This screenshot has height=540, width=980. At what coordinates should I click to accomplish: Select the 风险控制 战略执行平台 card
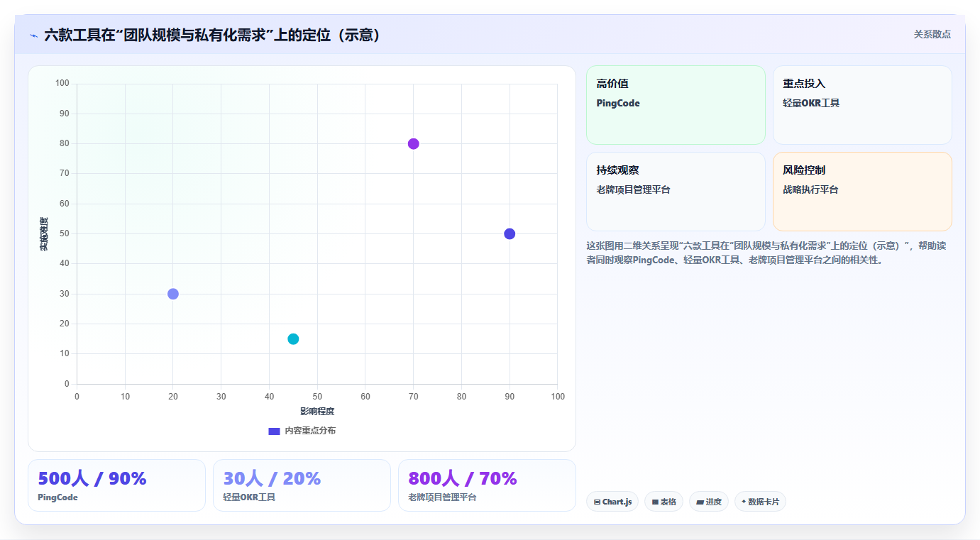pos(862,192)
